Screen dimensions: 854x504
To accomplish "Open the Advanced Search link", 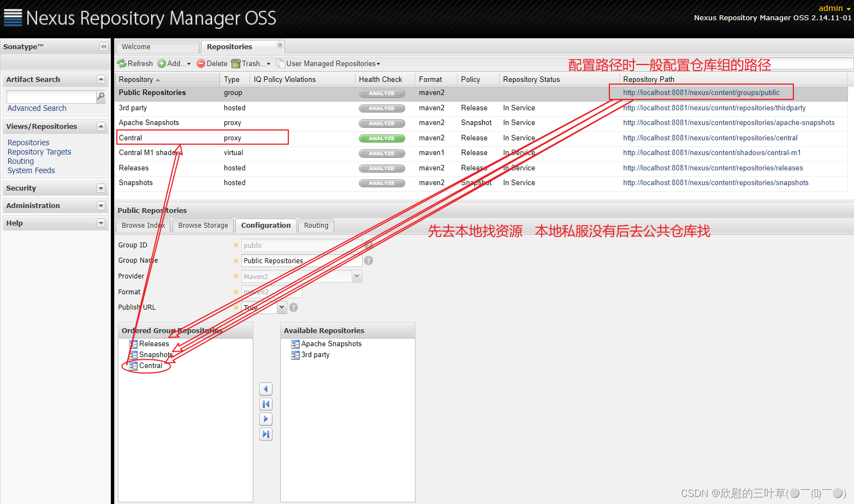I will (x=37, y=108).
